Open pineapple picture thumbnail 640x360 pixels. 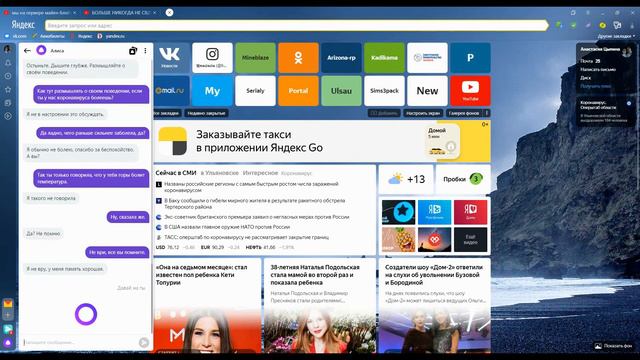399,240
